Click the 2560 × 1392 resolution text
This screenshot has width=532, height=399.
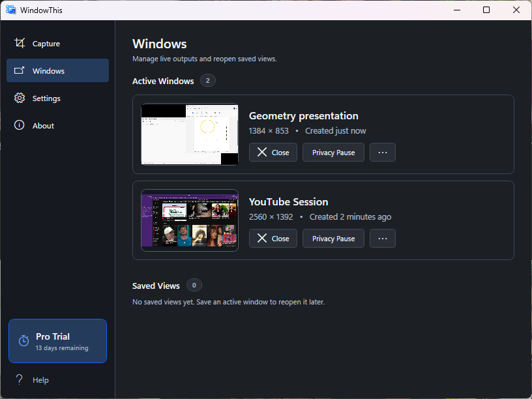point(271,217)
